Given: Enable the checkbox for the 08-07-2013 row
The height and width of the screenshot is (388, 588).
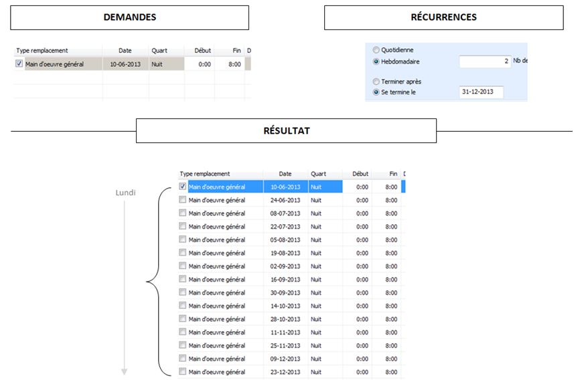Looking at the screenshot, I should 183,213.
